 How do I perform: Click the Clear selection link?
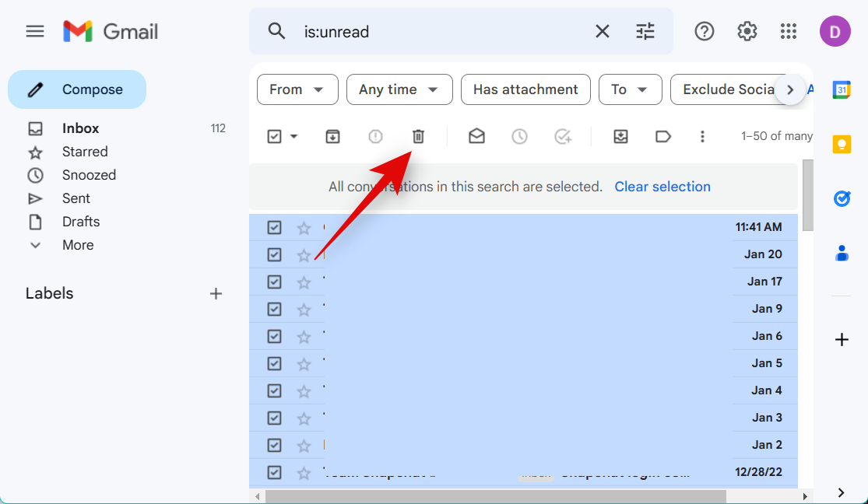tap(662, 187)
